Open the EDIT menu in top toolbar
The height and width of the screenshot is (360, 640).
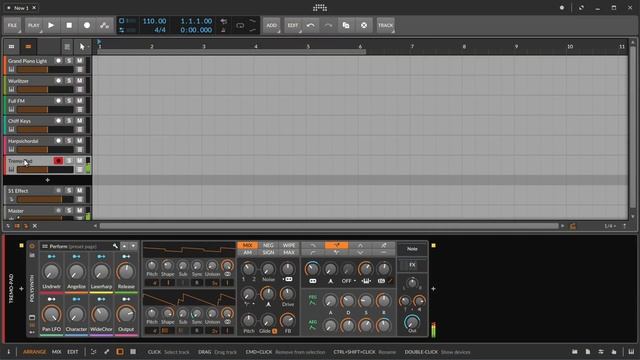(293, 25)
